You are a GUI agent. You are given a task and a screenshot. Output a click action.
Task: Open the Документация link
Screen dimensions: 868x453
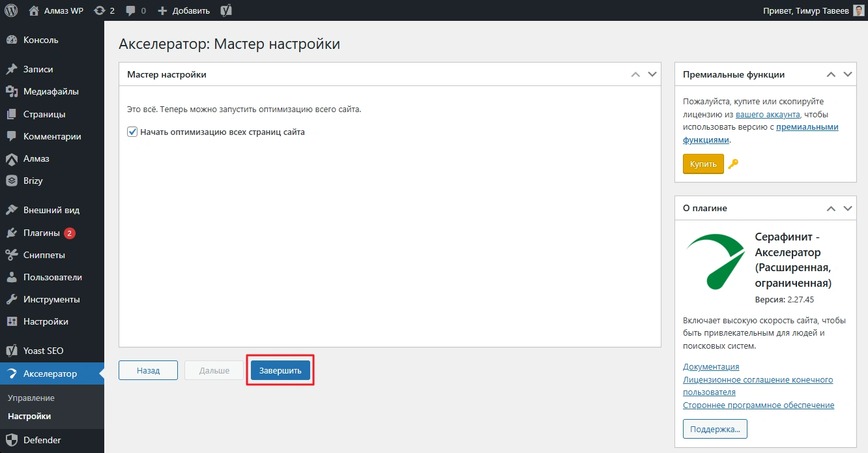(711, 367)
